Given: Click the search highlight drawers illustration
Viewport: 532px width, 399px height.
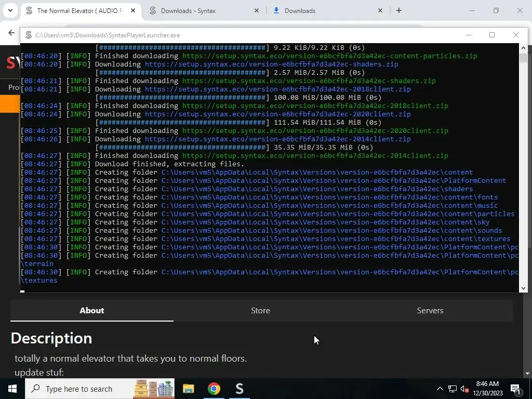Looking at the screenshot, I should click(154, 389).
